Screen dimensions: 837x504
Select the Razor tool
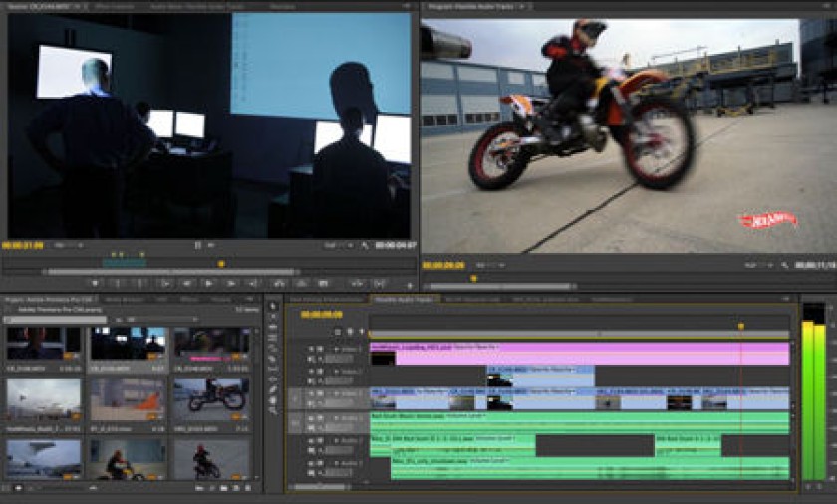click(273, 358)
